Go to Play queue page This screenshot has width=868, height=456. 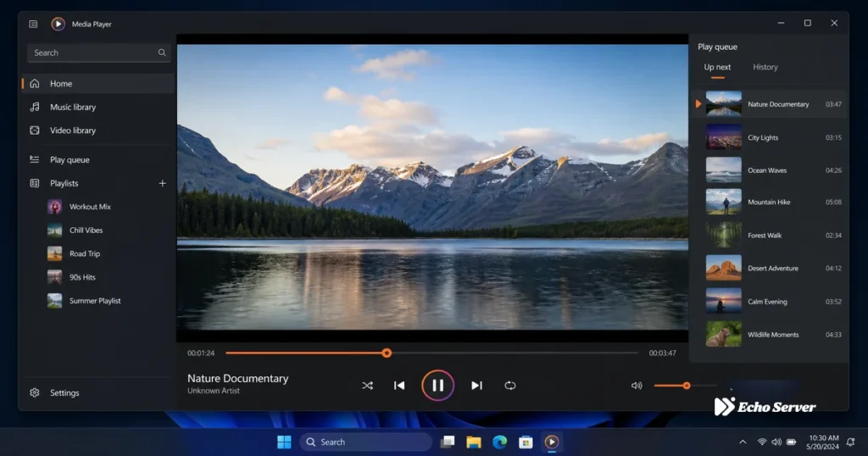pyautogui.click(x=98, y=159)
